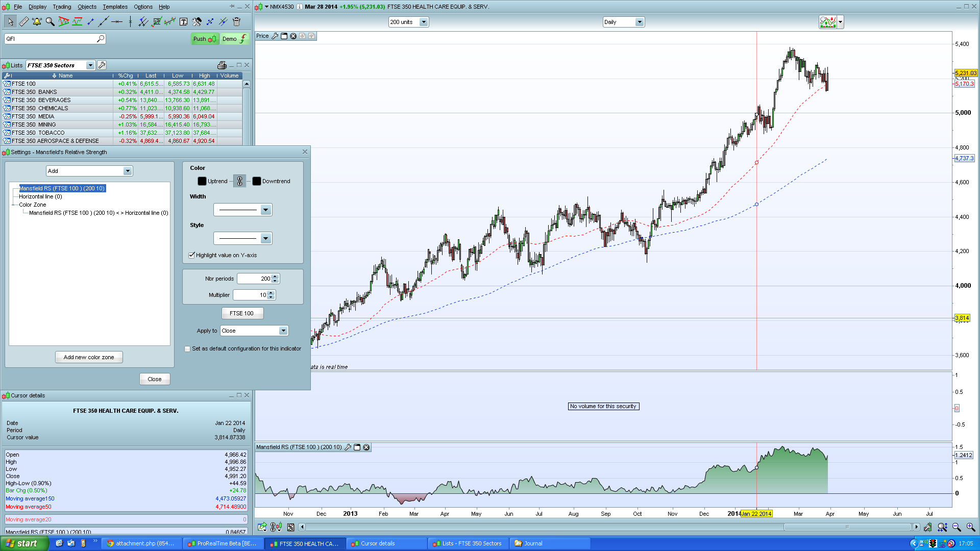
Task: Select the magnifying glass zoom tool
Action: coord(50,22)
